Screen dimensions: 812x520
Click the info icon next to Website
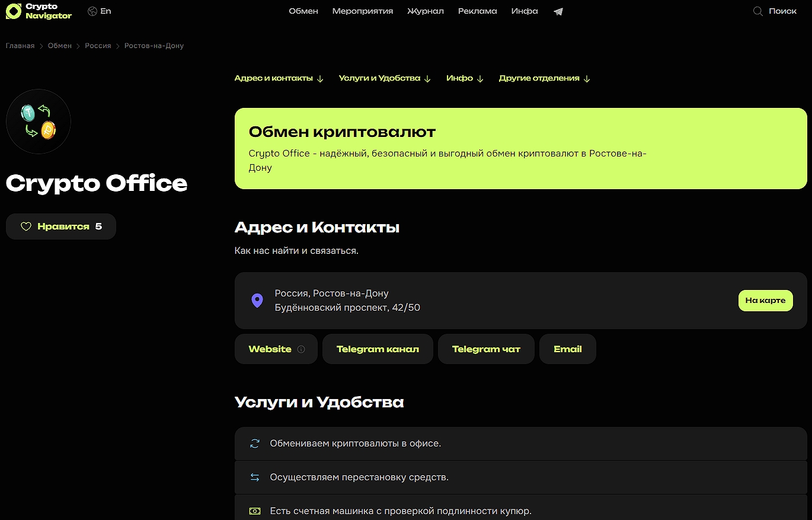[301, 349]
